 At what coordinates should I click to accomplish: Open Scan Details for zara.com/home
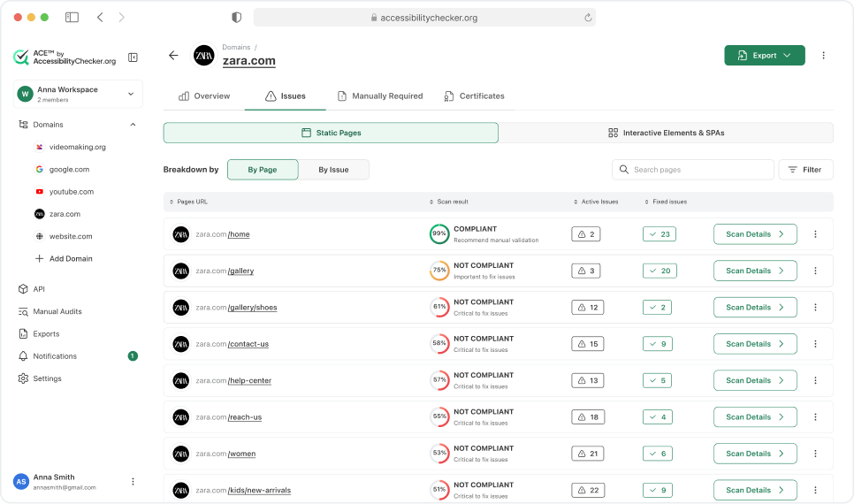click(755, 234)
